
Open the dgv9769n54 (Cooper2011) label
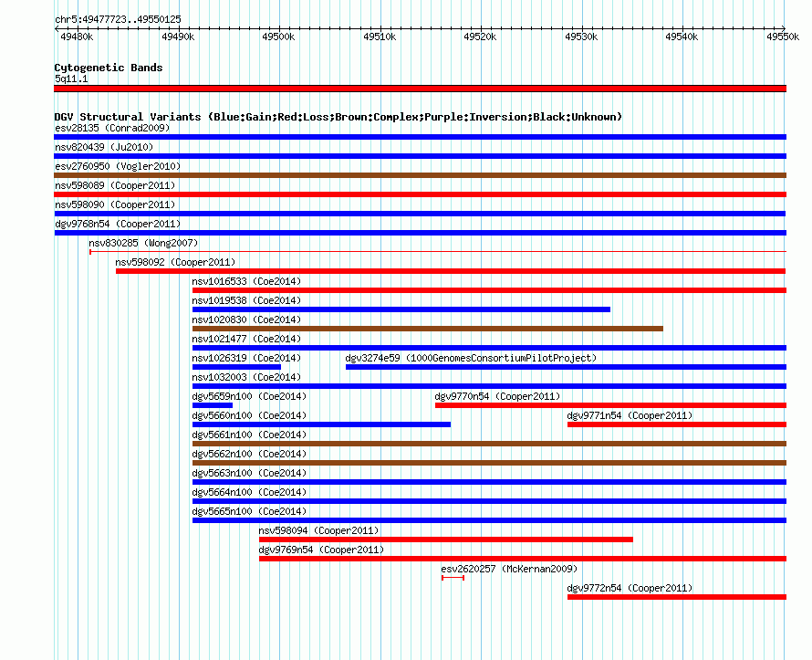[321, 550]
